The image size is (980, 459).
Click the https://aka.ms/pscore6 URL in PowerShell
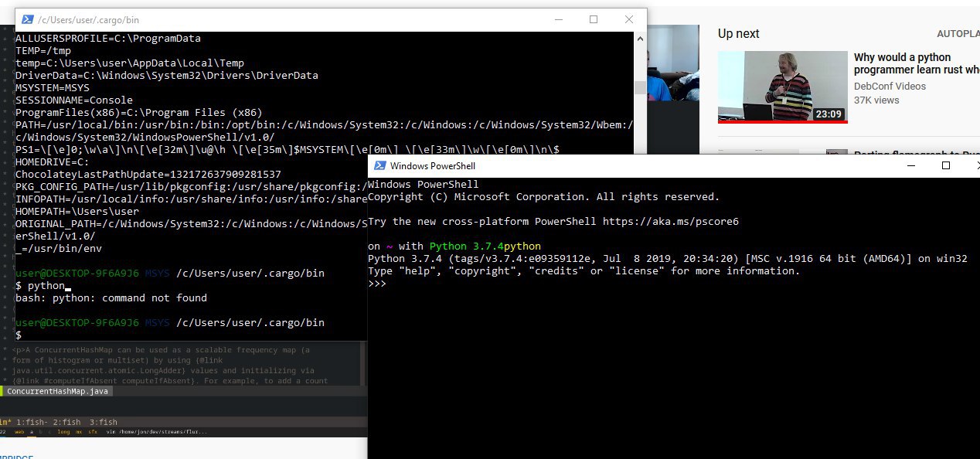[670, 221]
